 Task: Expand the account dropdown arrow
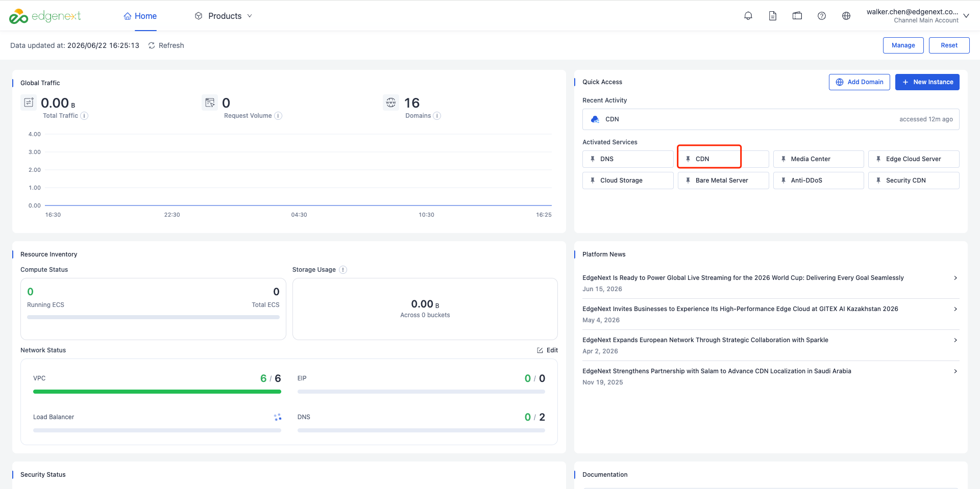coord(966,16)
